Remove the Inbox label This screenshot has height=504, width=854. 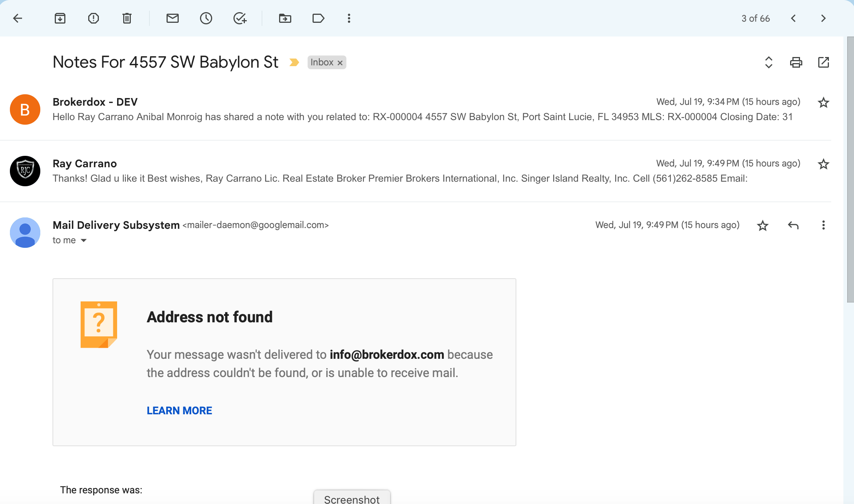340,63
